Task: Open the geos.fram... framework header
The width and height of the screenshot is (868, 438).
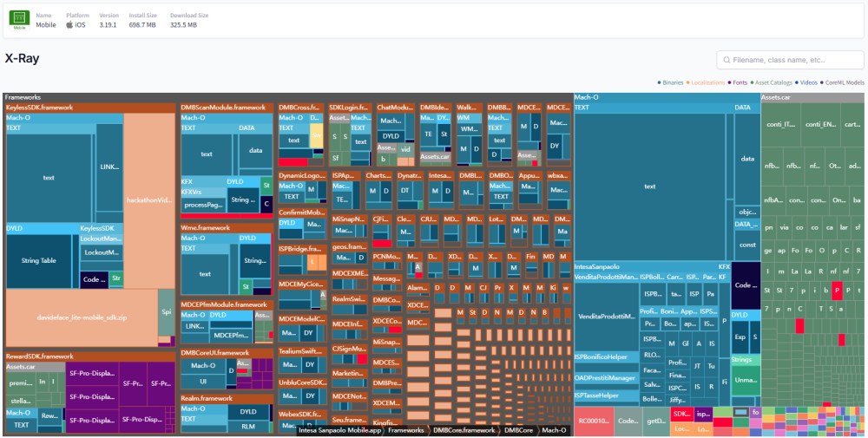Action: click(350, 247)
